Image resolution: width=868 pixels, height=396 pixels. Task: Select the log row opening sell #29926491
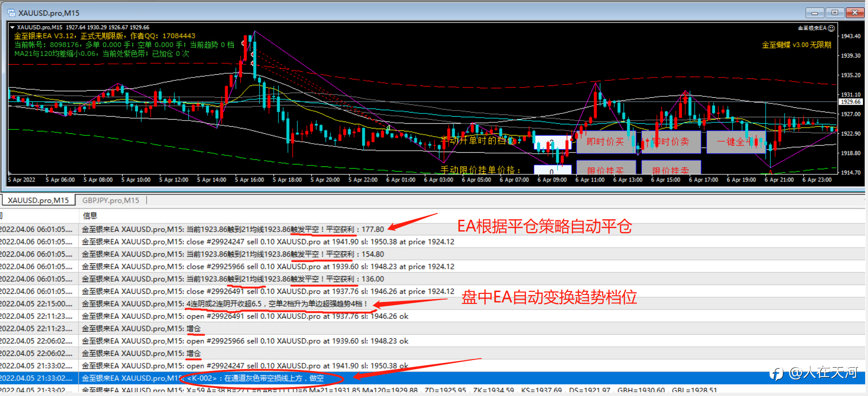click(432, 316)
